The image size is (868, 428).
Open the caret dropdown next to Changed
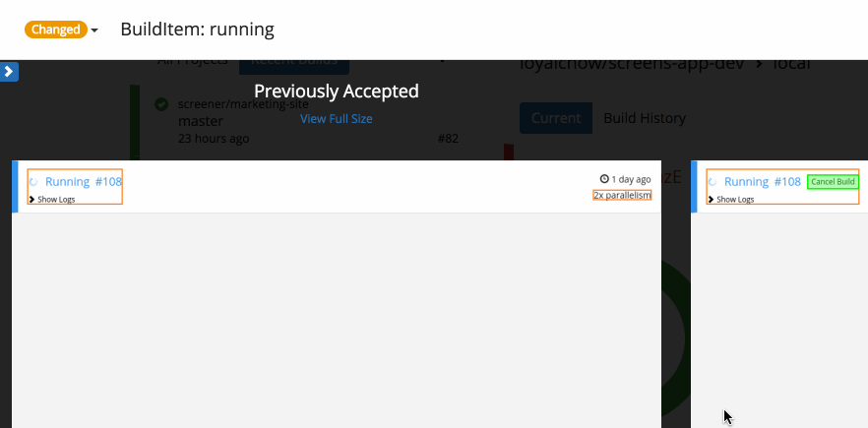tap(94, 31)
